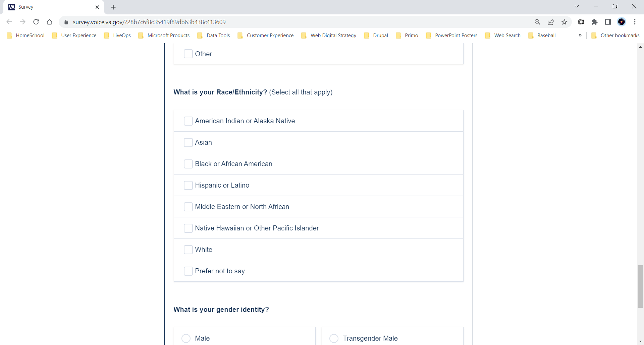Viewport: 644px width, 345px height.
Task: Expand the hidden bookmarks overflow chevron
Action: point(580,36)
